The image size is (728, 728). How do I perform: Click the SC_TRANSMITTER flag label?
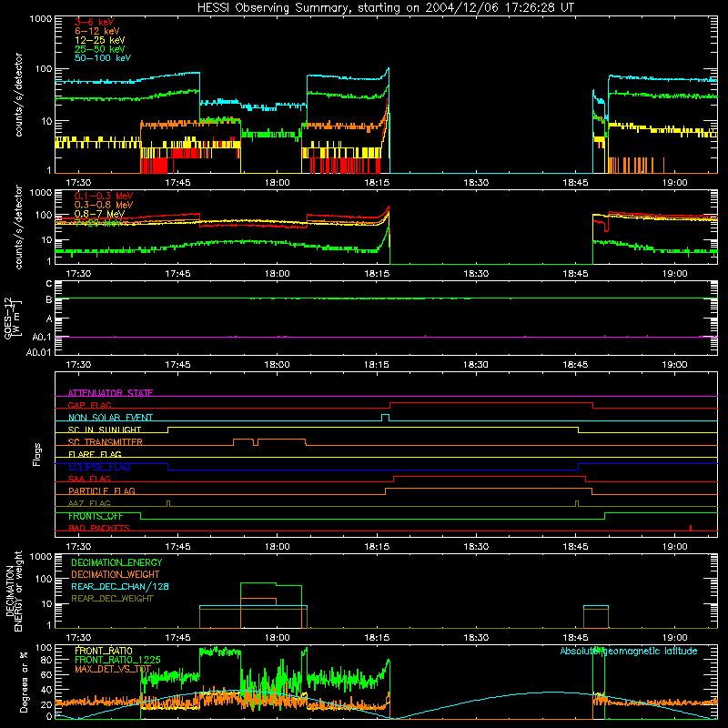(x=106, y=441)
